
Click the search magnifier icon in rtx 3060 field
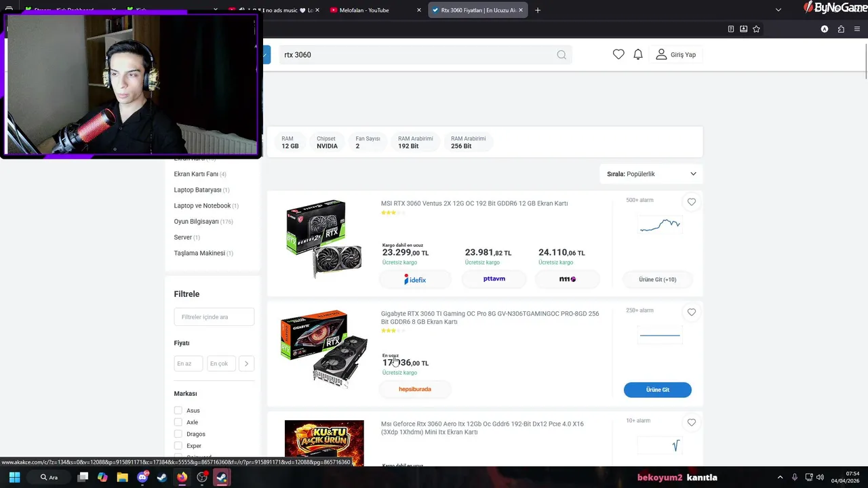pos(561,55)
